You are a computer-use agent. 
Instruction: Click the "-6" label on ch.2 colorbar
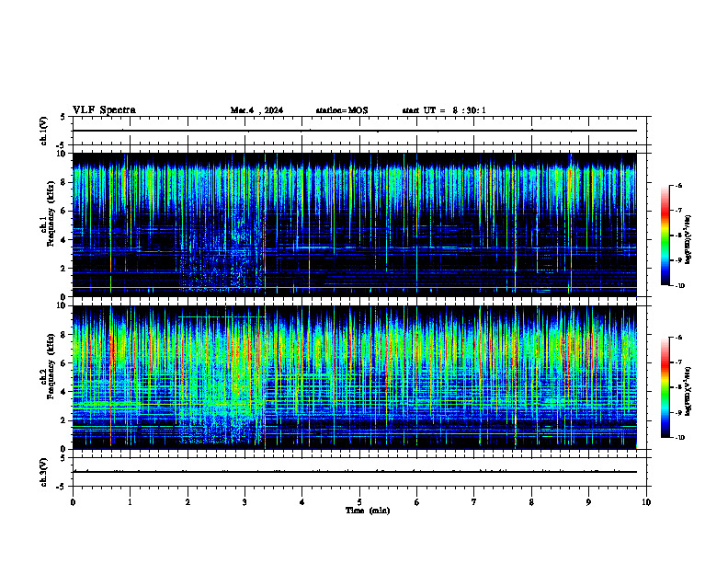678,338
